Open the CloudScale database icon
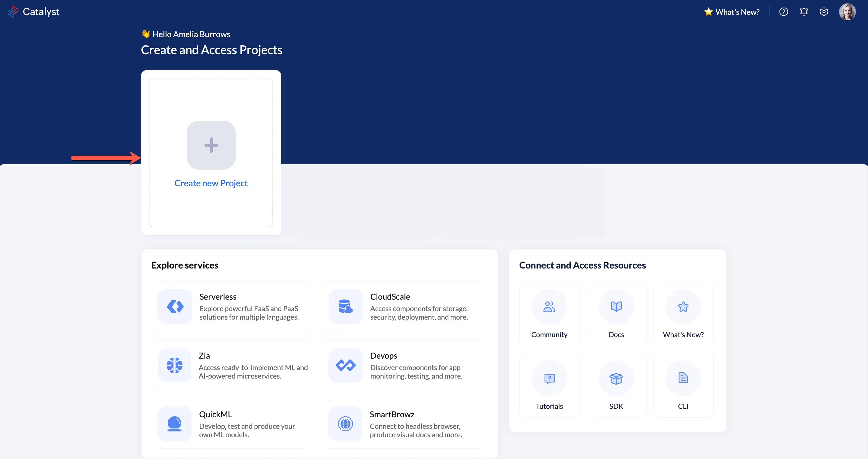The height and width of the screenshot is (459, 868). pos(345,306)
